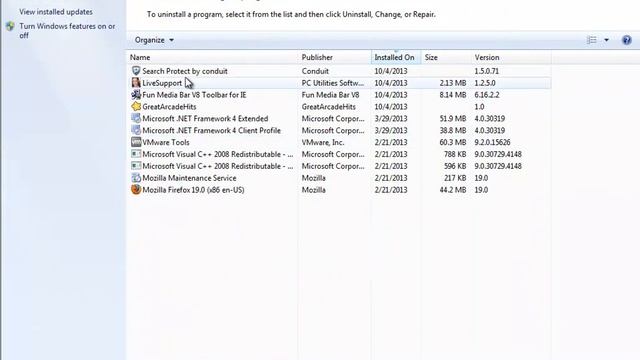Viewport: 640px width, 360px height.
Task: Click the Search Protect by conduit shield icon
Action: (x=136, y=71)
